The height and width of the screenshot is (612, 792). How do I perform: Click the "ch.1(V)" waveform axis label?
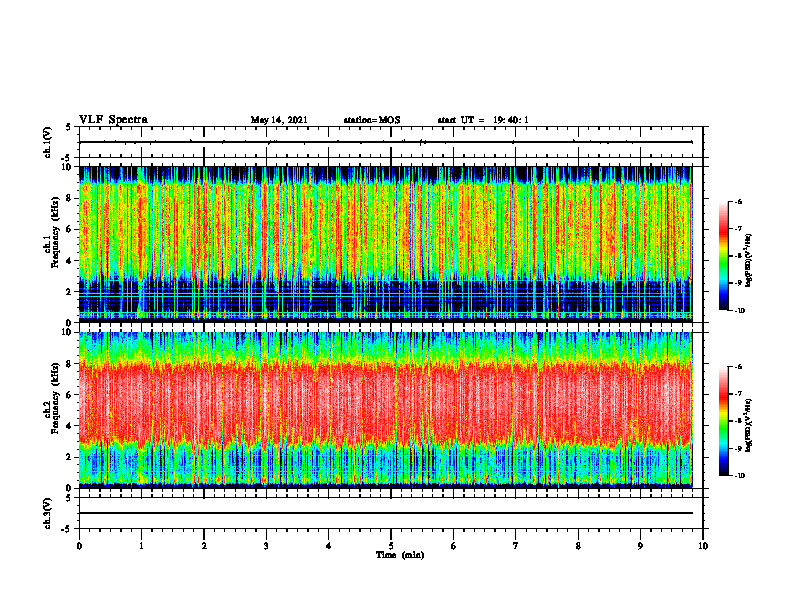(47, 142)
